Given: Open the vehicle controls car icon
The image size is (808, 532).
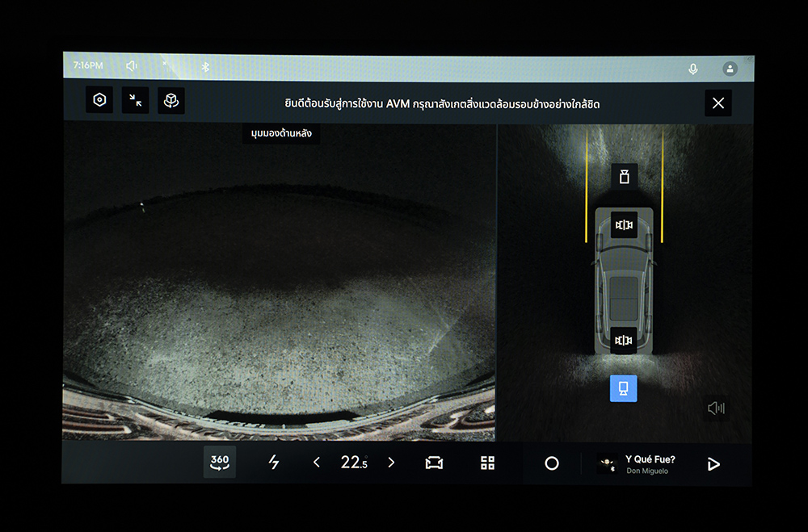Looking at the screenshot, I should click(x=435, y=463).
